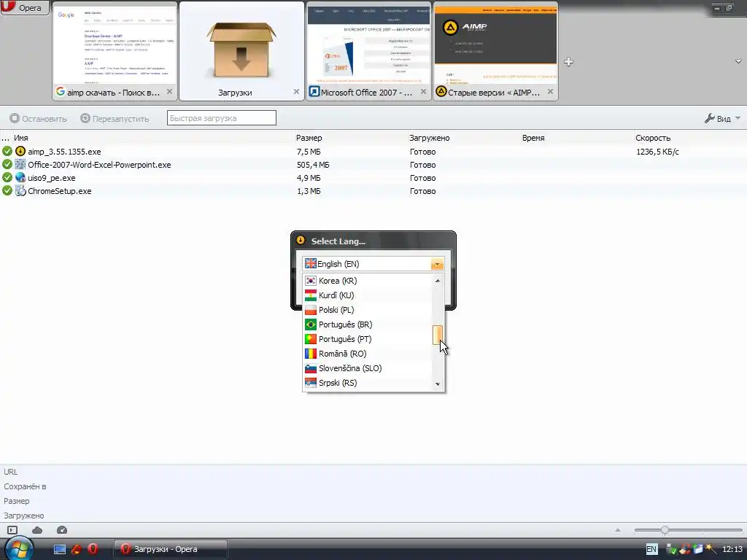Screen dimensions: 747x560
Task: Choose Português (PT) from the language list
Action: point(368,339)
